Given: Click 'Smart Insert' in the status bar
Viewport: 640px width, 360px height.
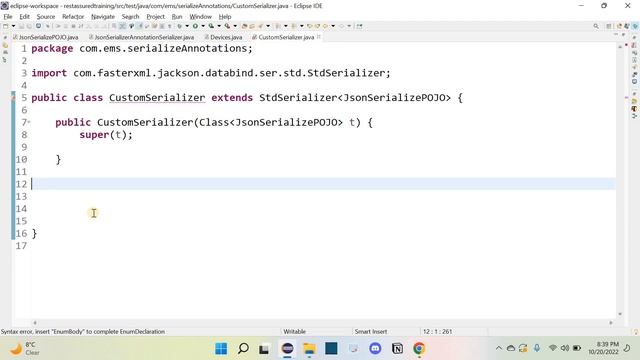Looking at the screenshot, I should click(x=371, y=331).
